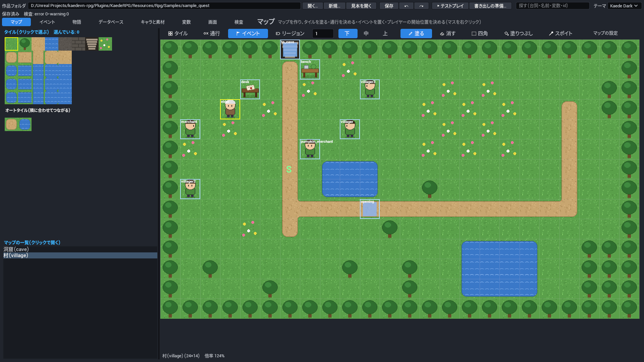Click the redo arrow button
Screen dimensions: 644x362
[x=421, y=6]
